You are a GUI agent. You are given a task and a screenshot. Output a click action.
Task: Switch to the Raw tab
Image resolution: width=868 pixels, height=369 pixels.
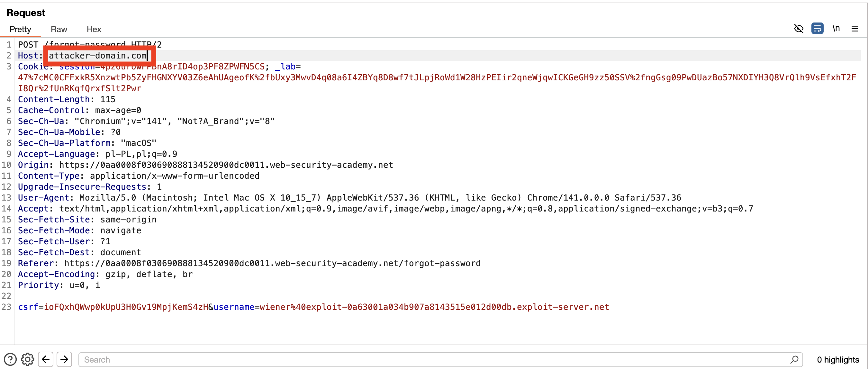point(59,29)
